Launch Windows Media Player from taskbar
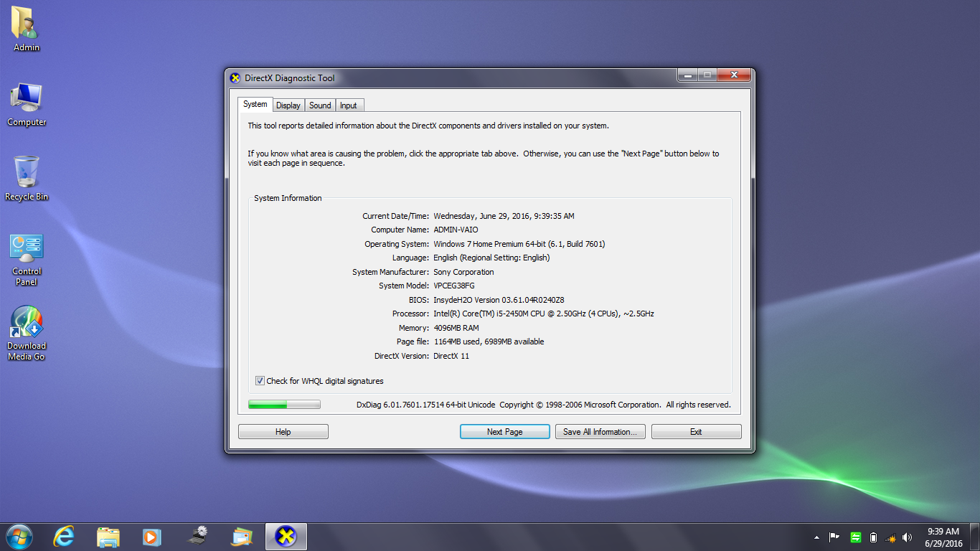 click(151, 537)
